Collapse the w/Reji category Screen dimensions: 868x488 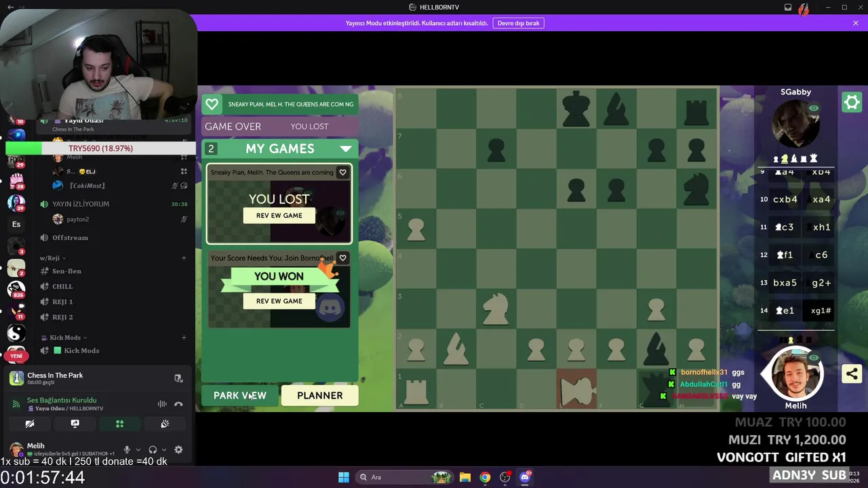tap(52, 258)
